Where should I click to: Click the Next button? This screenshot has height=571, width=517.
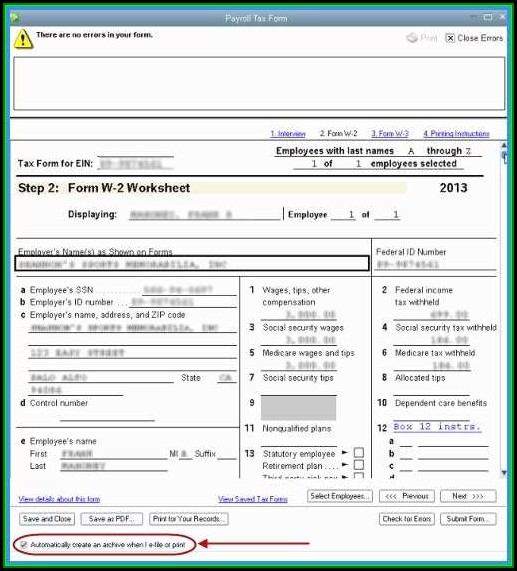(468, 496)
